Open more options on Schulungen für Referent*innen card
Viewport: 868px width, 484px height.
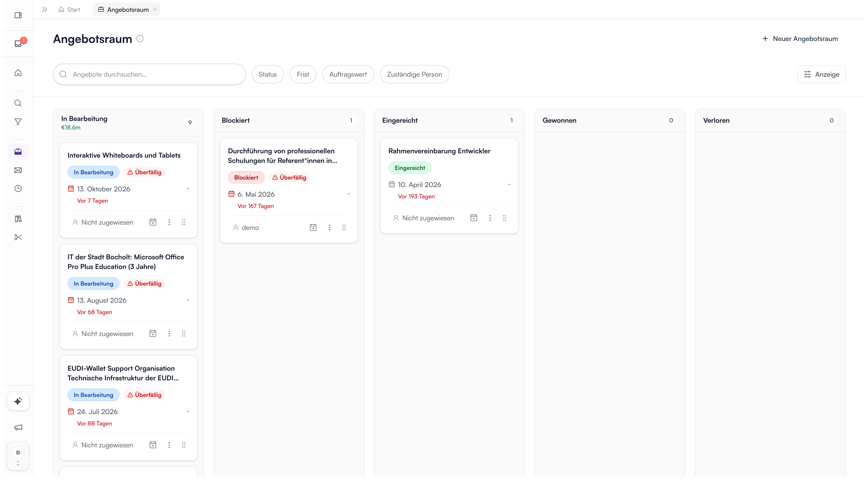[330, 228]
